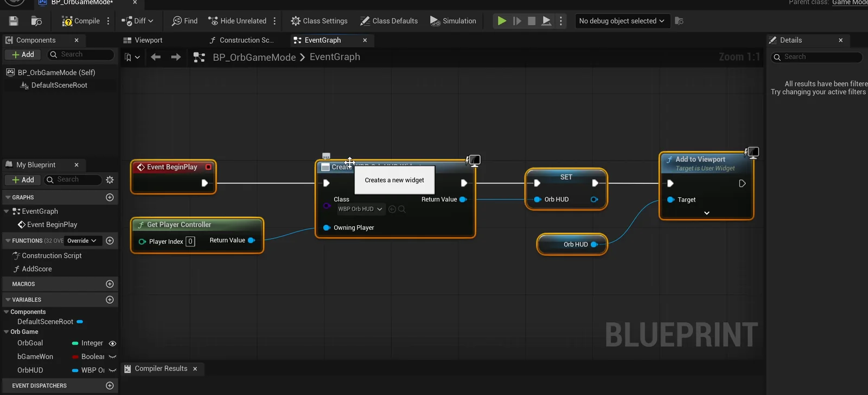Screen dimensions: 868x395
Task: Add a new event dispatcher
Action: point(110,386)
